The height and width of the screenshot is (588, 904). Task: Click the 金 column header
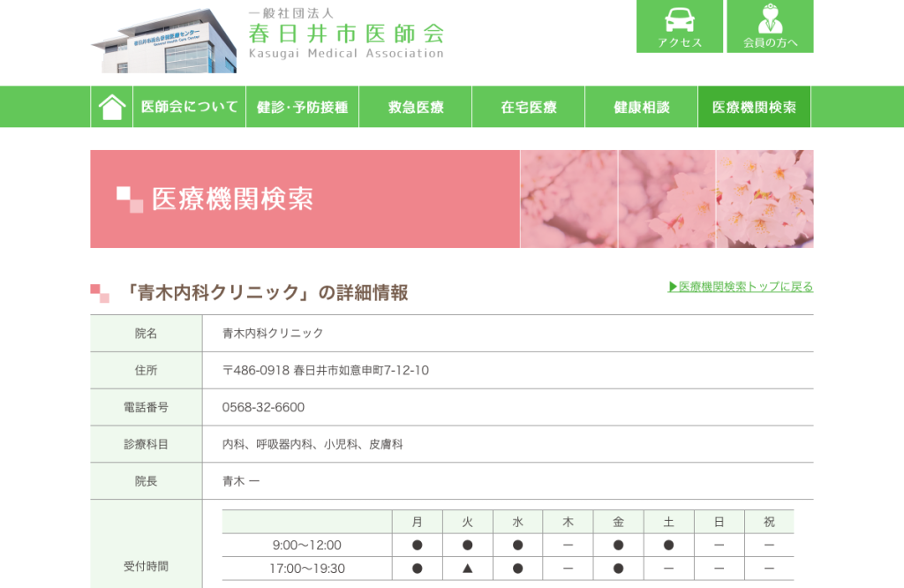tap(618, 522)
